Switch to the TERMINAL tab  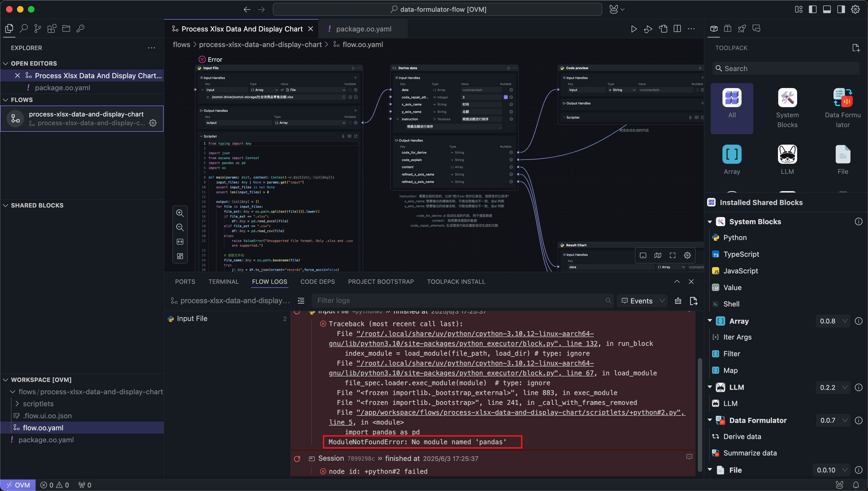223,282
